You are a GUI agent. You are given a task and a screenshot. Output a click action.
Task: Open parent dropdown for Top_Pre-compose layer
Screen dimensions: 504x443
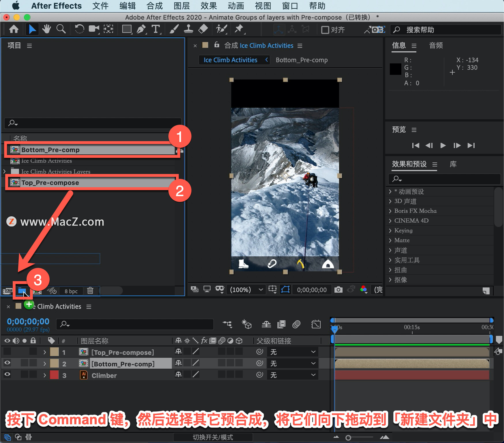(x=292, y=352)
